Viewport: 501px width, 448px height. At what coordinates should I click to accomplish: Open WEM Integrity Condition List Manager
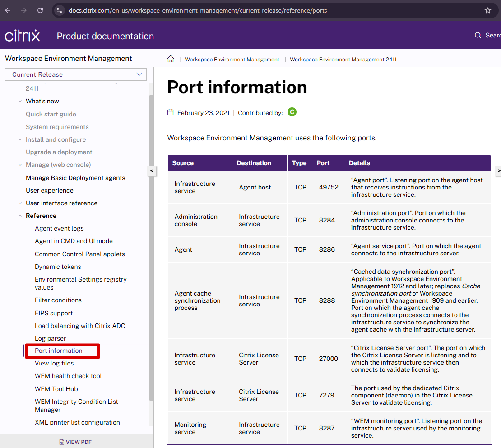76,406
